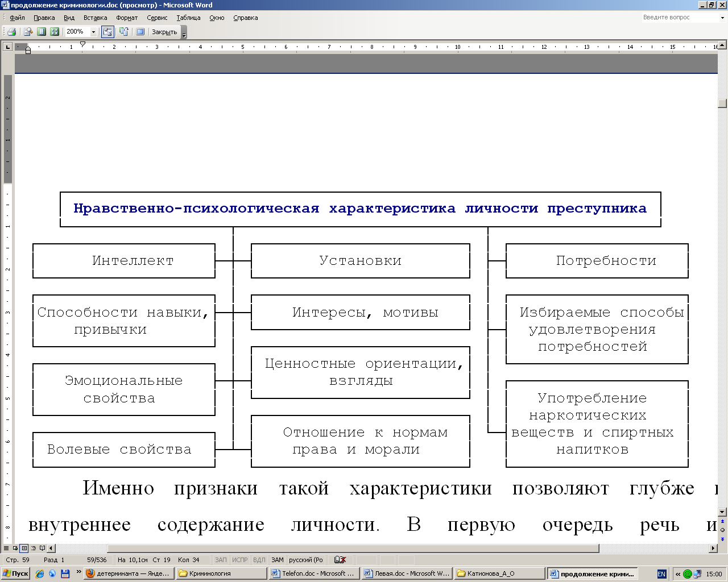Click the Print icon in preview toolbar
The height and width of the screenshot is (582, 728).
11,32
